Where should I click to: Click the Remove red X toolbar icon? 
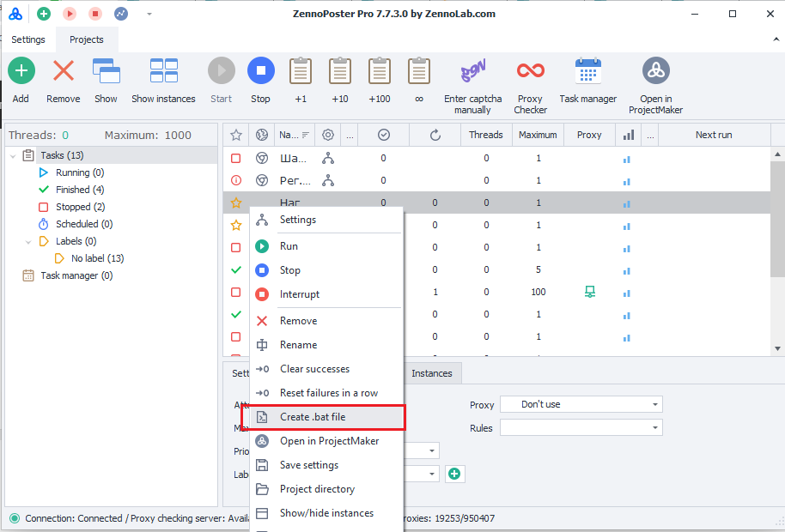click(x=64, y=70)
